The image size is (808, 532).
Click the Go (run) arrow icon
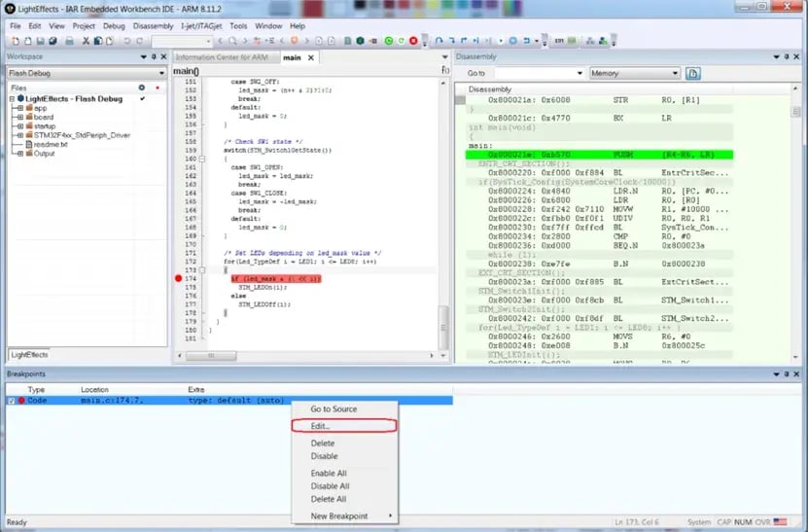pyautogui.click(x=501, y=41)
